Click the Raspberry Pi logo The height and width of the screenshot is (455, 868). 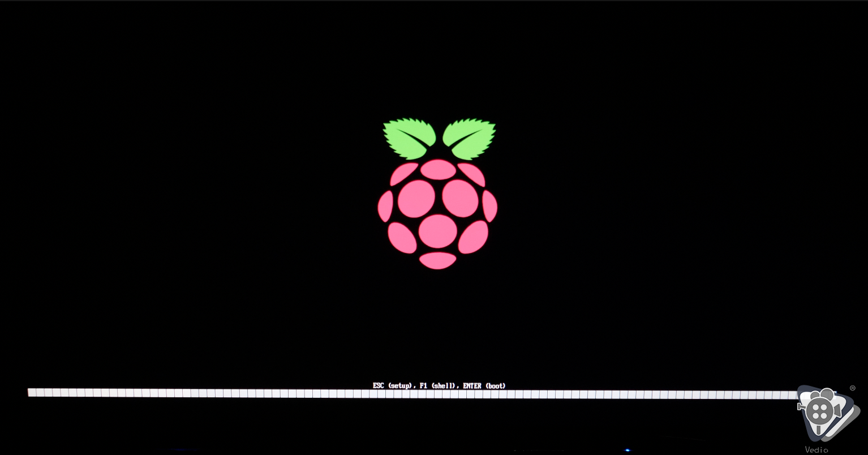(x=437, y=194)
